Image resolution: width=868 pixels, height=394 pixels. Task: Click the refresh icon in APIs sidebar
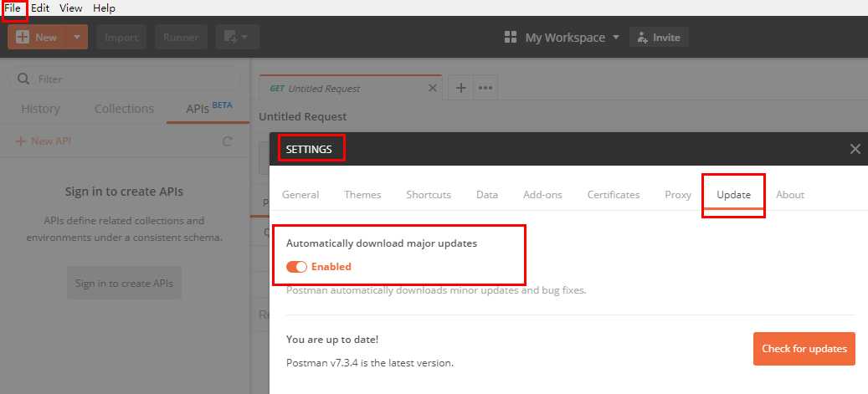(227, 141)
